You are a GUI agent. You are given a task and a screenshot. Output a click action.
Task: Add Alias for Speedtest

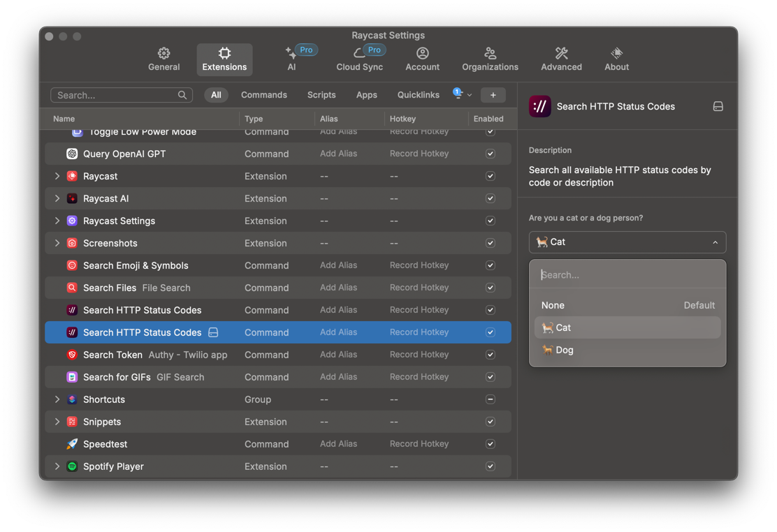[338, 444]
